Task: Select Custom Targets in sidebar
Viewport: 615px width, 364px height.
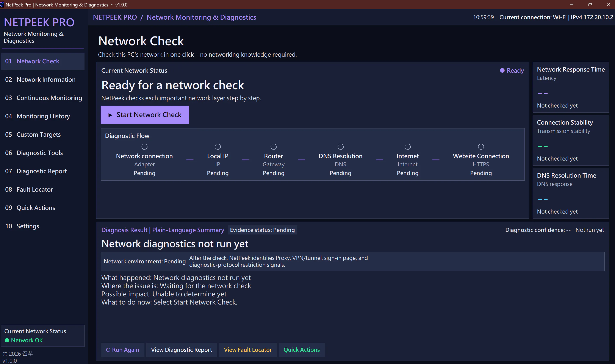Action: [43, 134]
